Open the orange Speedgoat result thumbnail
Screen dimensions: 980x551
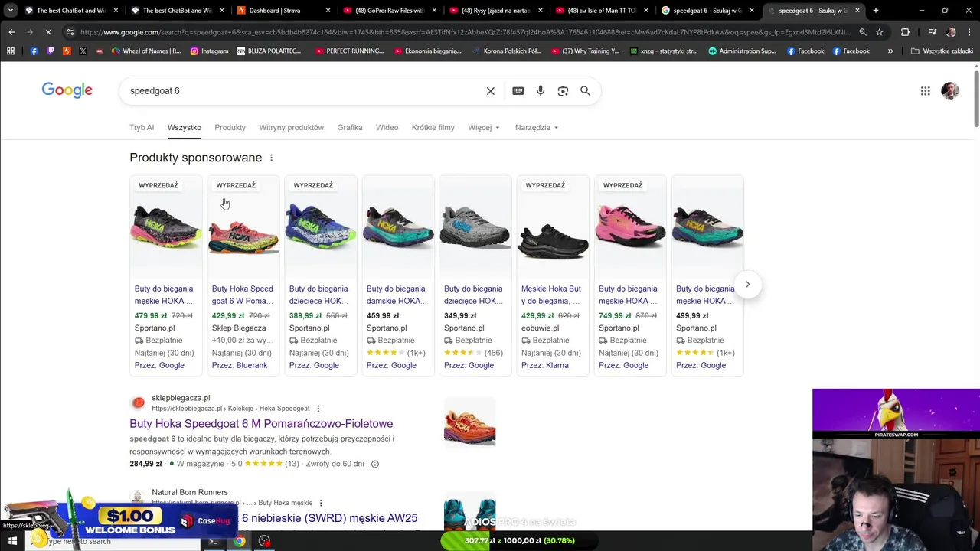click(469, 422)
